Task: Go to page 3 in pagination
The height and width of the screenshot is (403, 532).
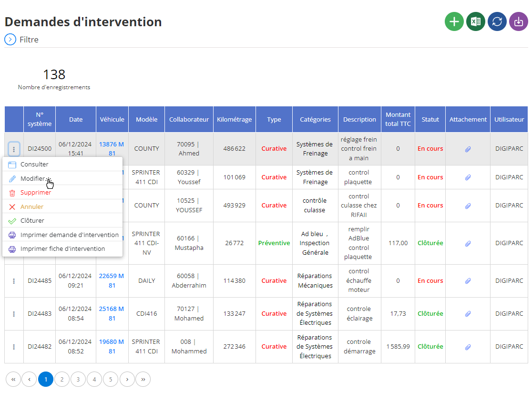Action: pyautogui.click(x=78, y=379)
